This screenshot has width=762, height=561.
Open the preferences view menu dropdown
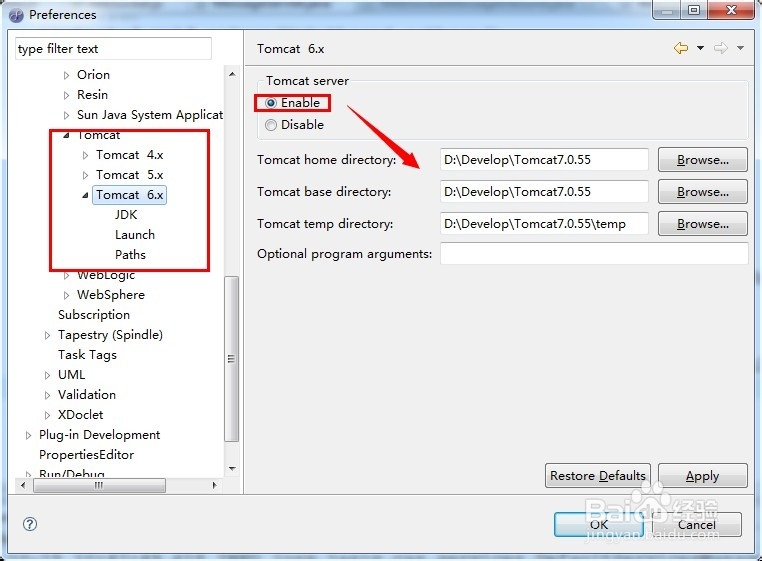click(x=740, y=48)
